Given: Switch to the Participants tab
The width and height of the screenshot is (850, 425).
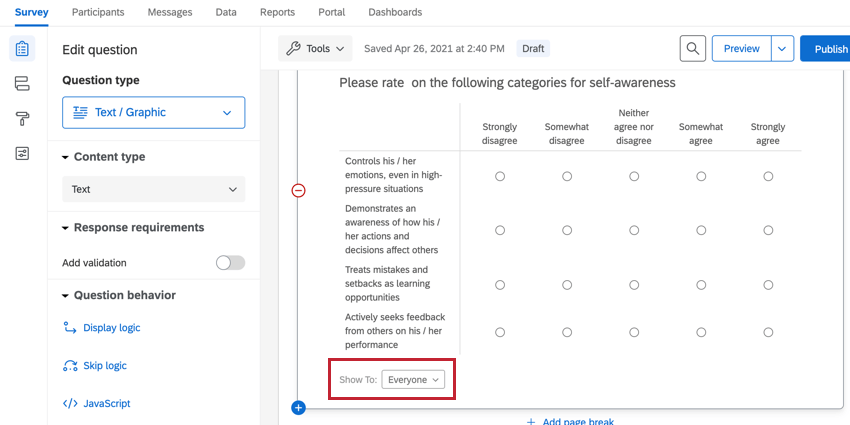Looking at the screenshot, I should pyautogui.click(x=98, y=12).
